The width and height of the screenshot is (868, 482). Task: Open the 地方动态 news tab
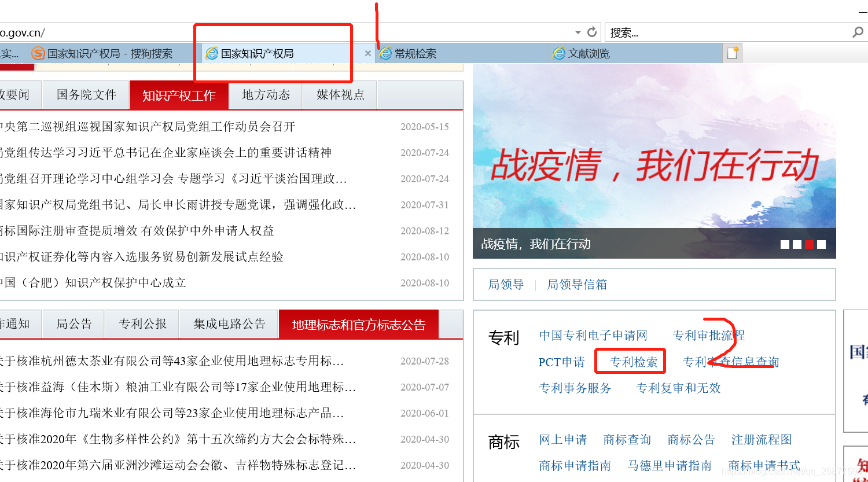pos(266,95)
